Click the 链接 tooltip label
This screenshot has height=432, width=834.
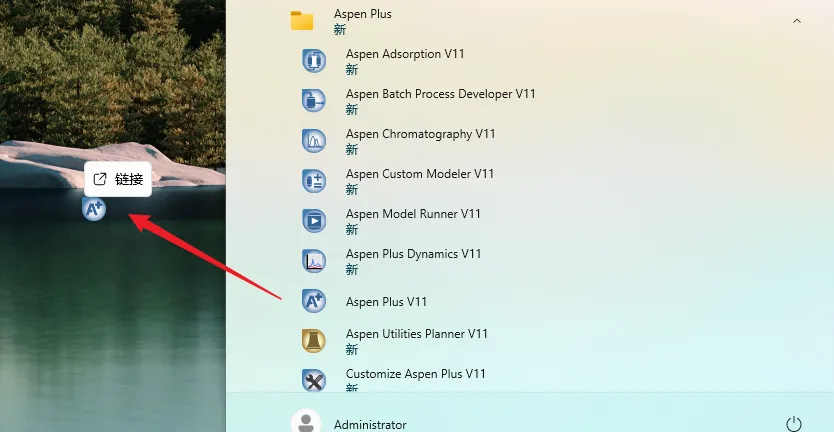(129, 179)
